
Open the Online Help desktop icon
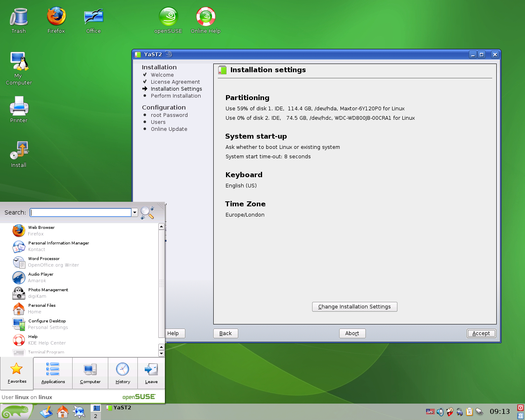pyautogui.click(x=205, y=21)
